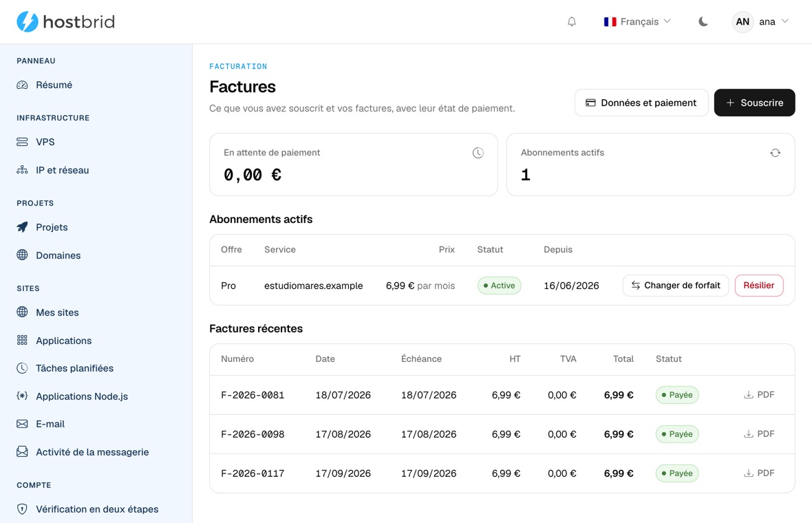The height and width of the screenshot is (523, 812).
Task: Open the Français language dropdown
Action: click(x=637, y=22)
